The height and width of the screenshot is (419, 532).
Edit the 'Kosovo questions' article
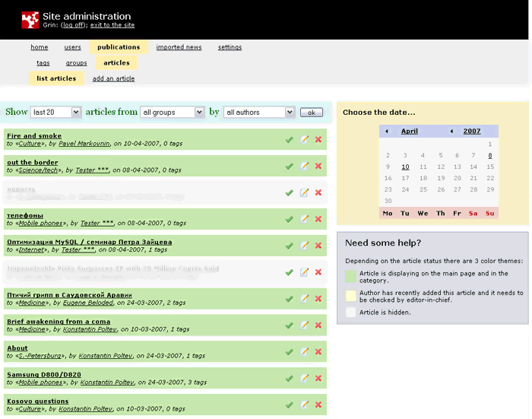pos(304,405)
